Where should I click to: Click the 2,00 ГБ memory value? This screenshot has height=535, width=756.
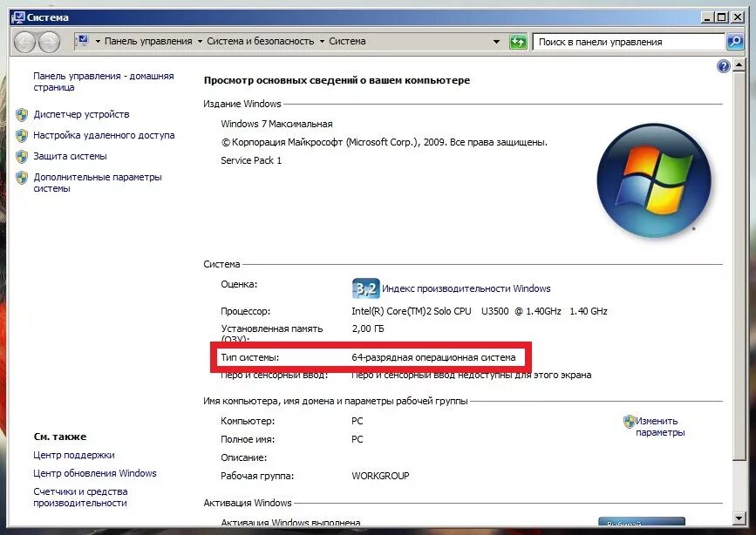click(368, 328)
